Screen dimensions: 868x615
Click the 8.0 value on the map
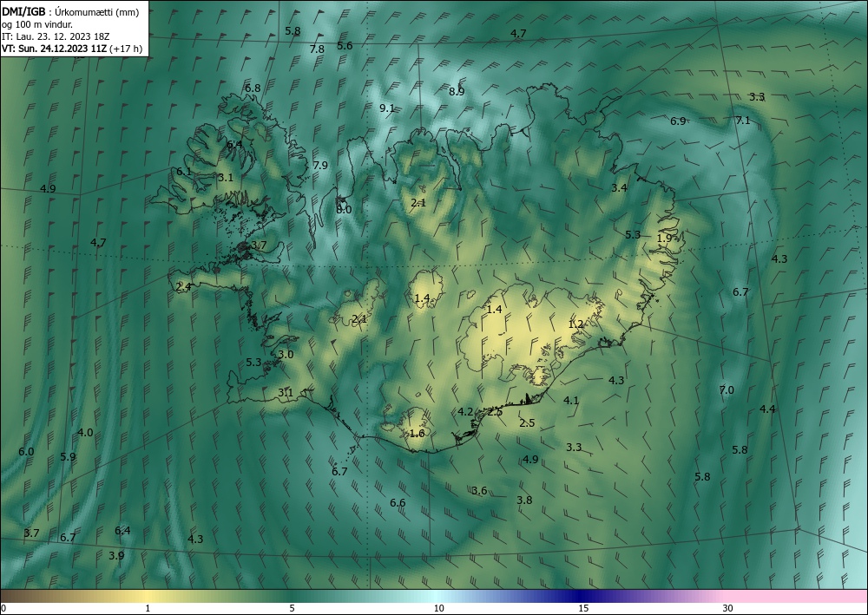344,210
